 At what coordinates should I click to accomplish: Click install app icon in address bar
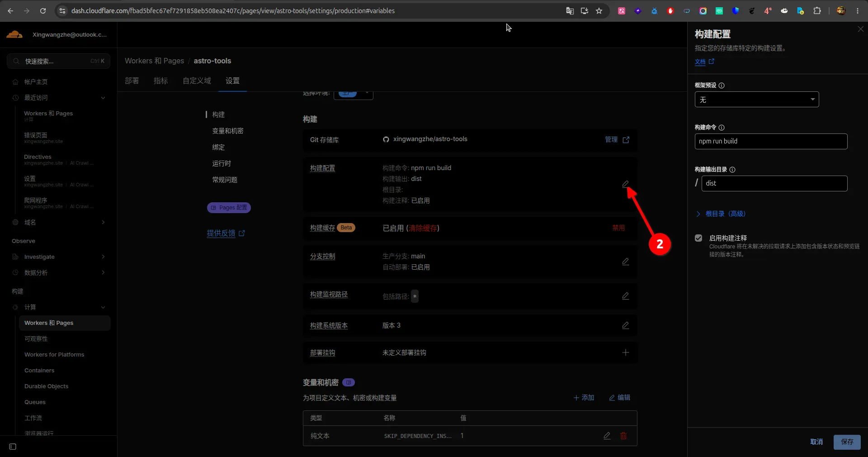[585, 11]
